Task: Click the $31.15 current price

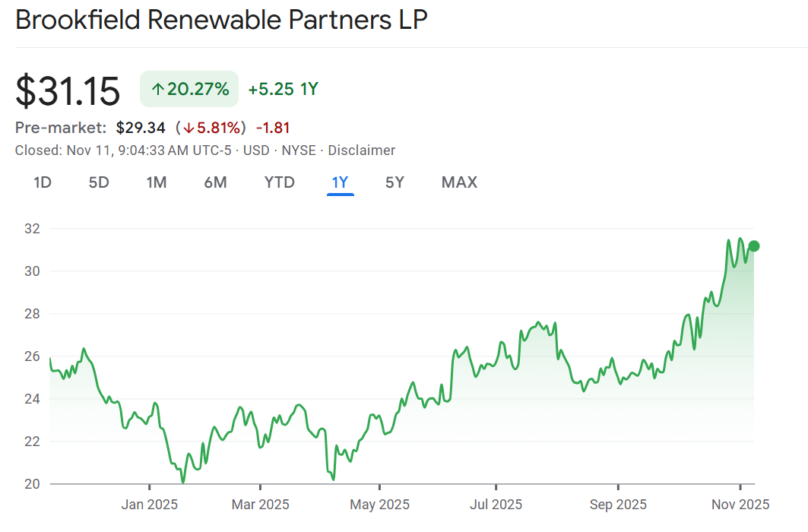Action: tap(68, 91)
